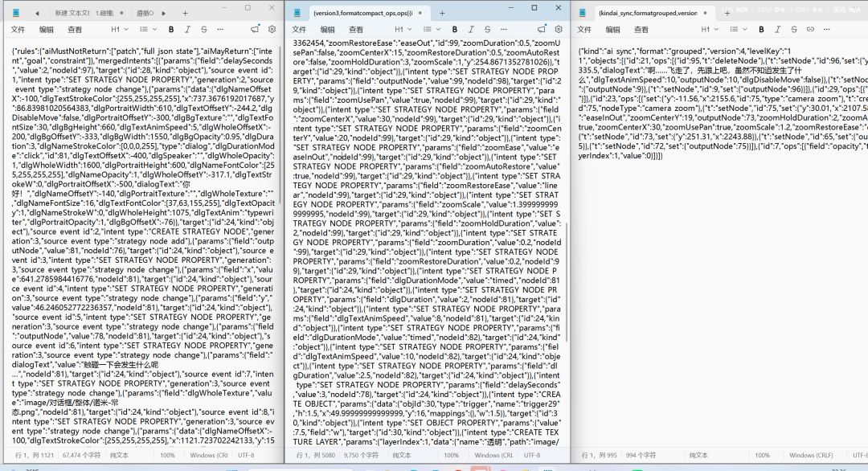Open more formatting options in left Notepad
Screen dimensions: 868x471
click(220, 29)
